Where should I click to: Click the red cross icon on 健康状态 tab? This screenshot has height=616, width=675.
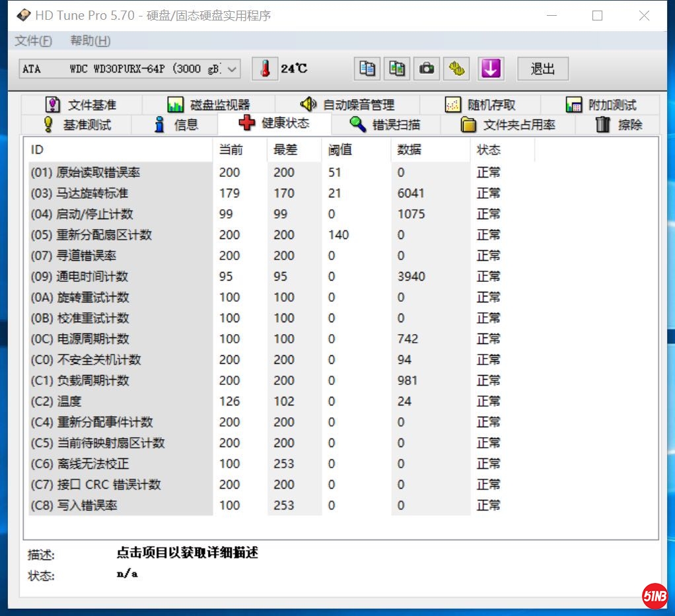[x=246, y=123]
